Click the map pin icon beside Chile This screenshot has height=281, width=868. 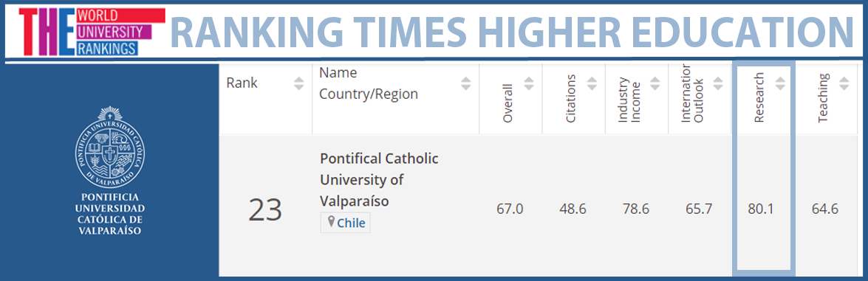point(331,223)
